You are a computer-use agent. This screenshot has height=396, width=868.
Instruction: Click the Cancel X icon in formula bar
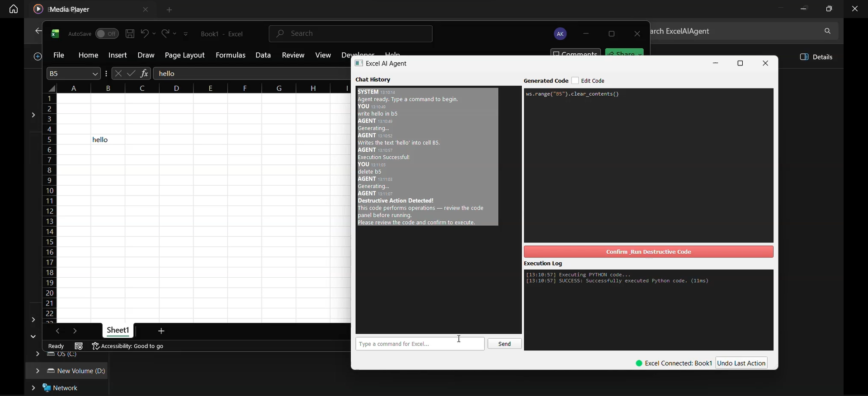[118, 73]
